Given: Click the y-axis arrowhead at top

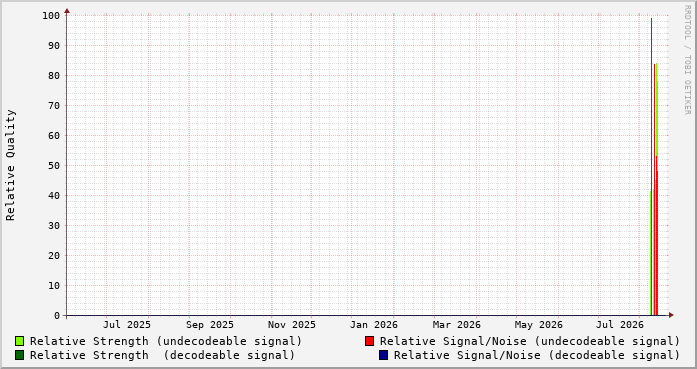Looking at the screenshot, I should pos(67,11).
